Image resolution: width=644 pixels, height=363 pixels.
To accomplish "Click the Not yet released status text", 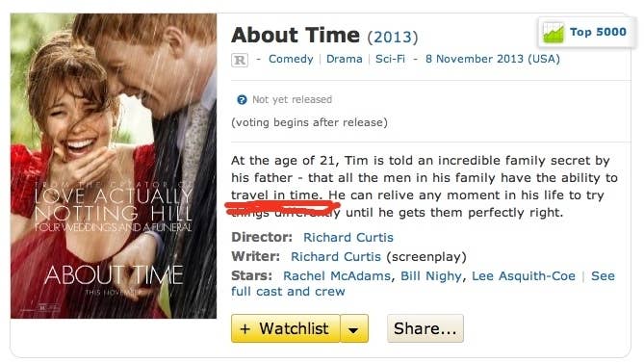I will (292, 100).
